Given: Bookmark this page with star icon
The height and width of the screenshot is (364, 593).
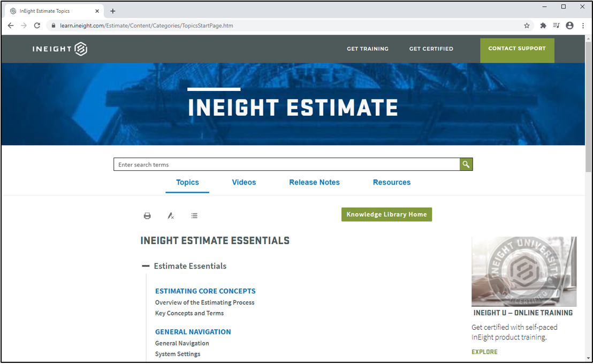Looking at the screenshot, I should [527, 25].
